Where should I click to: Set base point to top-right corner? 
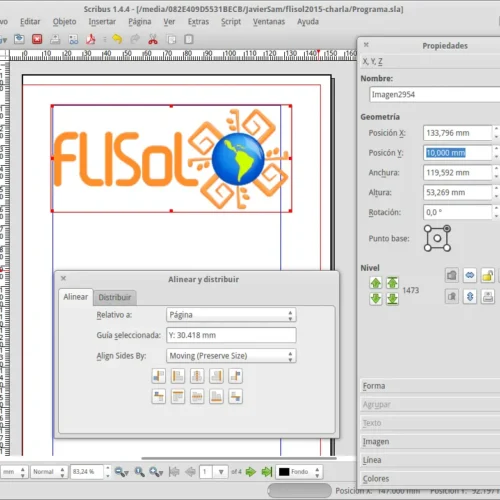pos(447,229)
